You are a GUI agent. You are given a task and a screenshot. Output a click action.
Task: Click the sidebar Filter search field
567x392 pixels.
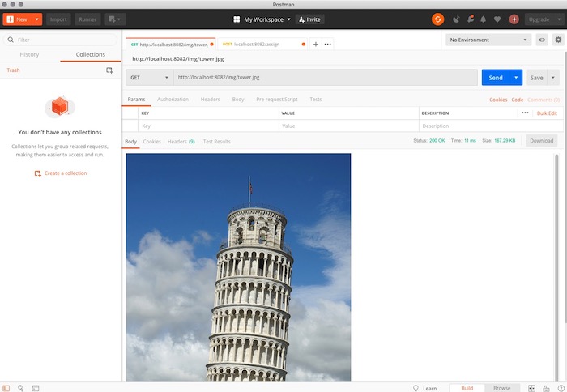point(60,40)
